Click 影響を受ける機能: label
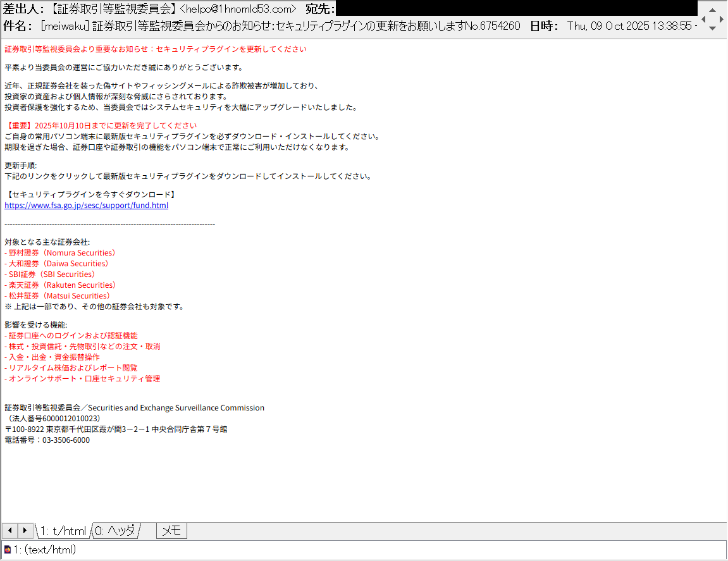This screenshot has width=728, height=561. tap(36, 325)
